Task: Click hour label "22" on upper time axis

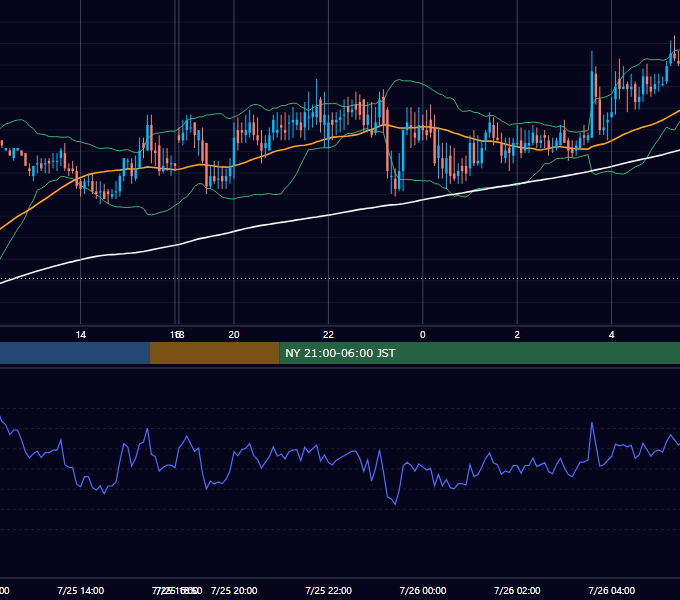Action: click(328, 334)
